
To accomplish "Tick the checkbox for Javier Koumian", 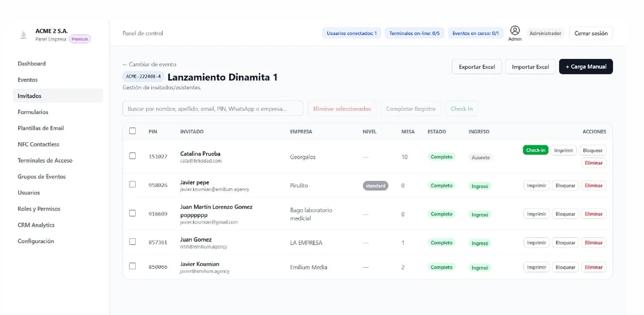I will pyautogui.click(x=133, y=266).
